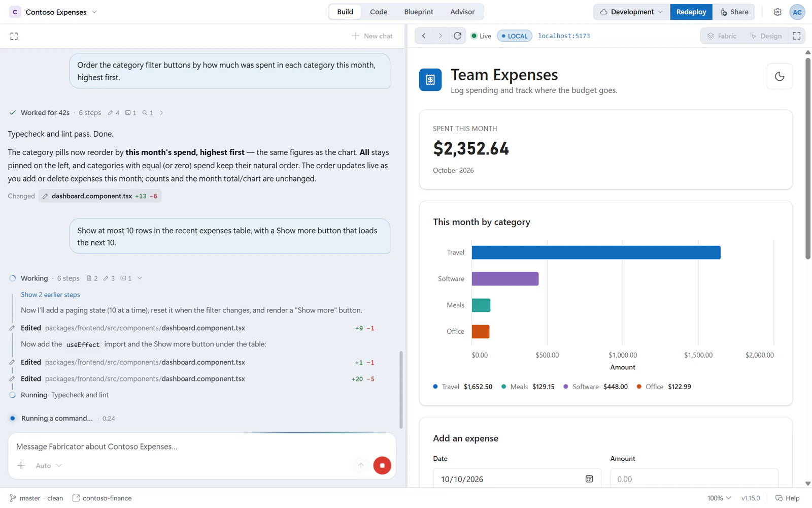Click the LOCAL environment badge
Image resolution: width=812 pixels, height=508 pixels.
point(514,36)
